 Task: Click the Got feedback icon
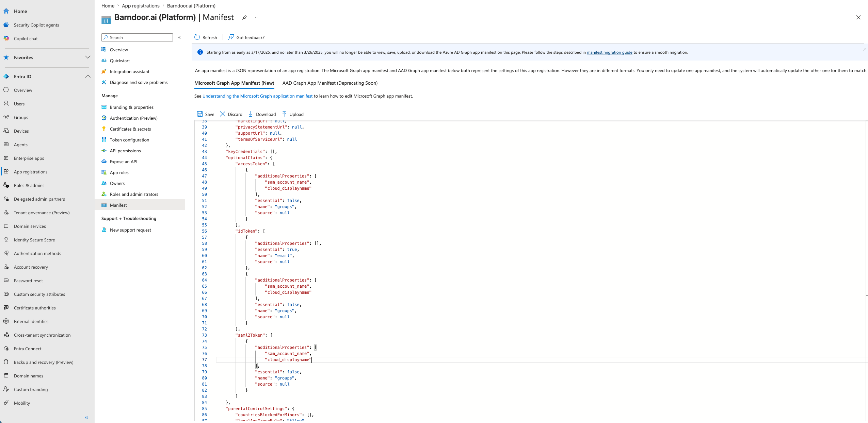click(x=231, y=37)
